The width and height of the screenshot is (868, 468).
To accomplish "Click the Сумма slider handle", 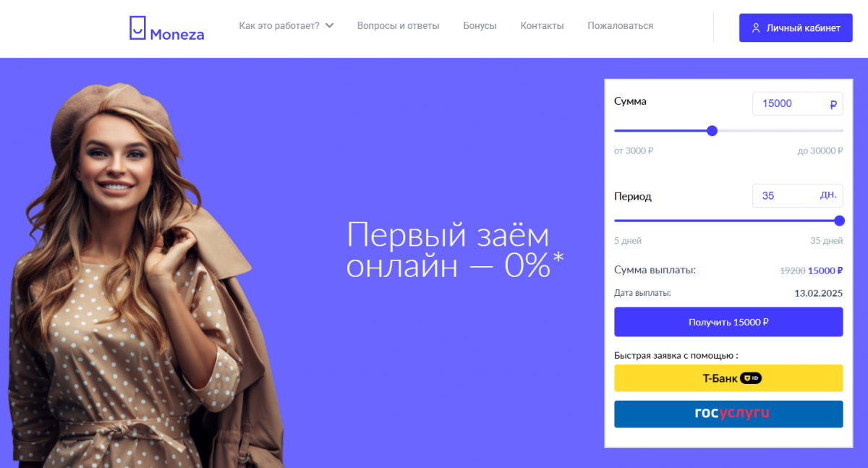I will click(x=712, y=131).
